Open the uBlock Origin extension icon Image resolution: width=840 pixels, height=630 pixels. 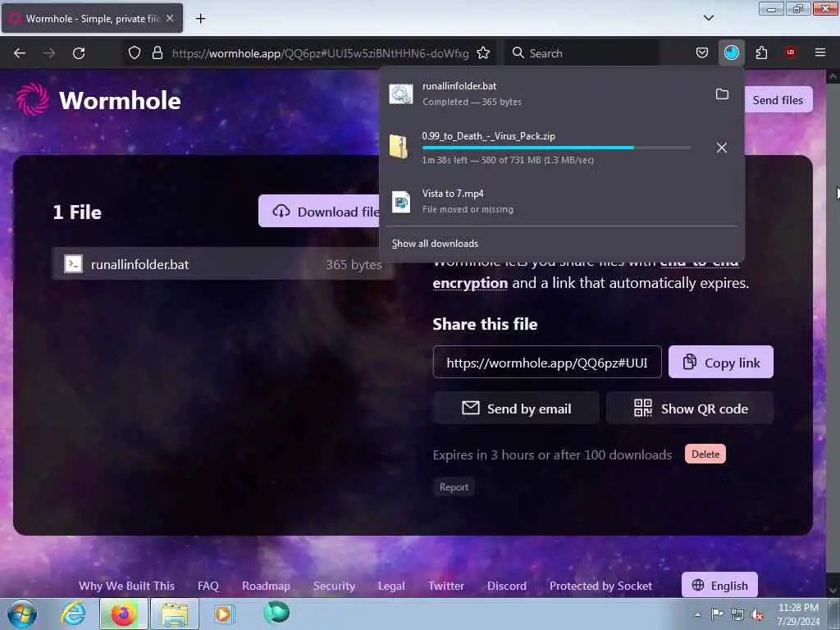coord(790,53)
